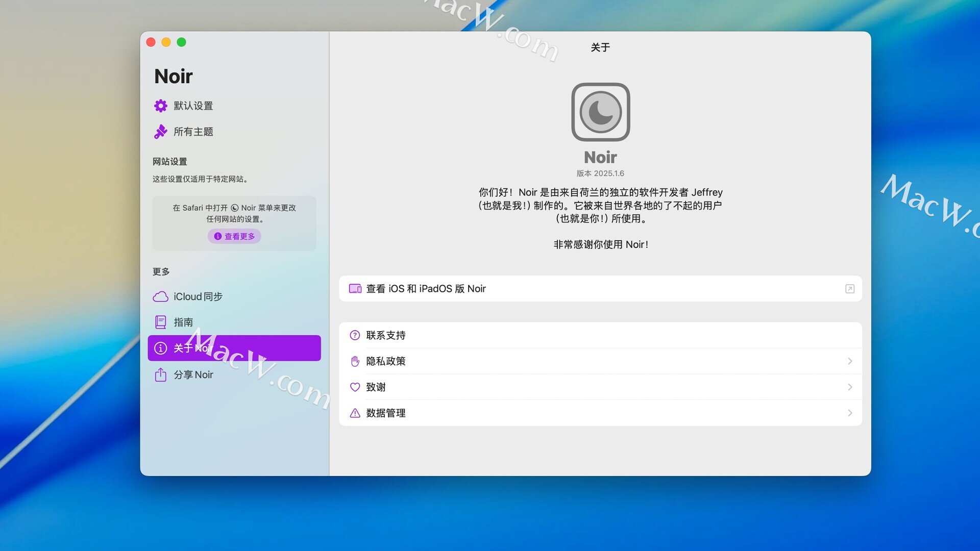Viewport: 980px width, 551px height.
Task: Click the 网站设置 section heading
Action: pos(169,162)
